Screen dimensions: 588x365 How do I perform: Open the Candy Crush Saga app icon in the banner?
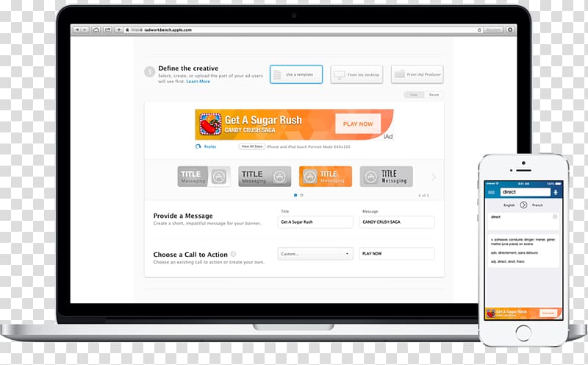point(210,124)
